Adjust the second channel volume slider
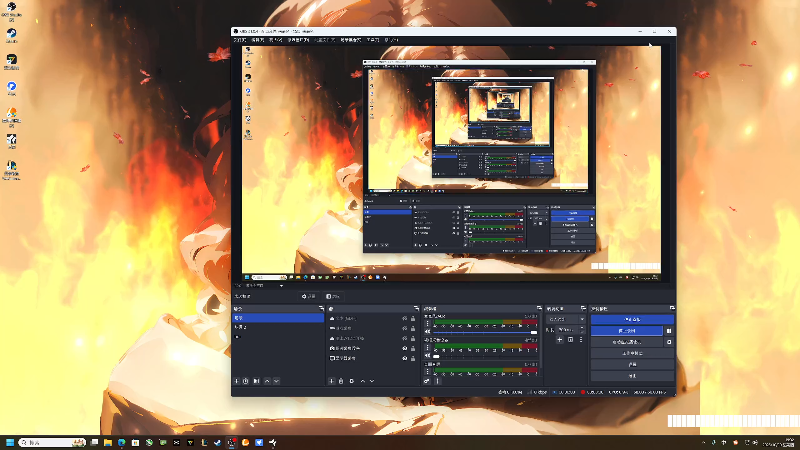The width and height of the screenshot is (800, 450). click(485, 356)
